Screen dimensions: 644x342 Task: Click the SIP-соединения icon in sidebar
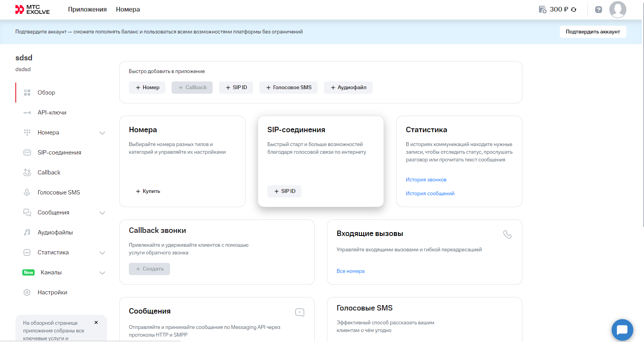coord(27,153)
